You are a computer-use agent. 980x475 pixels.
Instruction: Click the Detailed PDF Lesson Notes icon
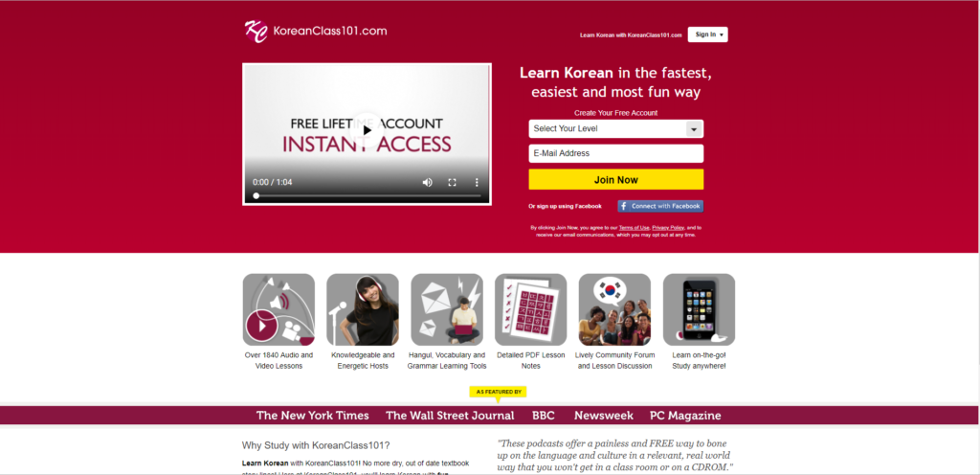coord(530,309)
